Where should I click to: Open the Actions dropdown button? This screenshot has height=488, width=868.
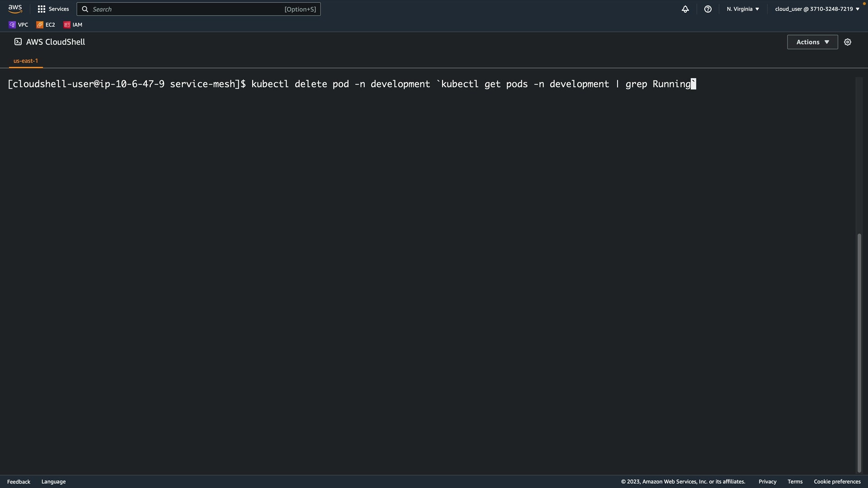click(x=812, y=42)
